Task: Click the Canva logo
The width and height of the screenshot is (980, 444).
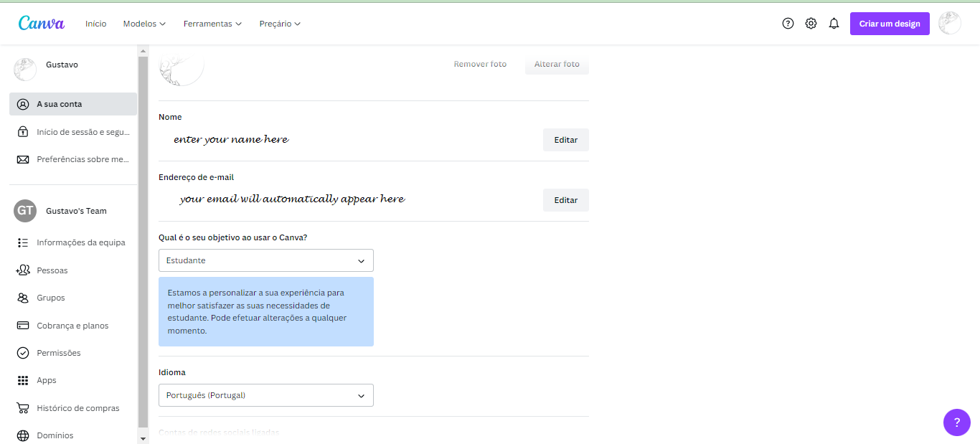Action: (42, 23)
